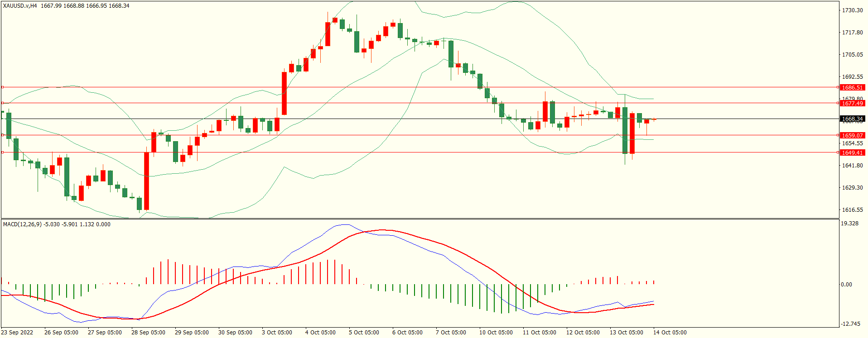Select the 1659.07 horizontal line left handle
The height and width of the screenshot is (338, 868).
[2, 135]
